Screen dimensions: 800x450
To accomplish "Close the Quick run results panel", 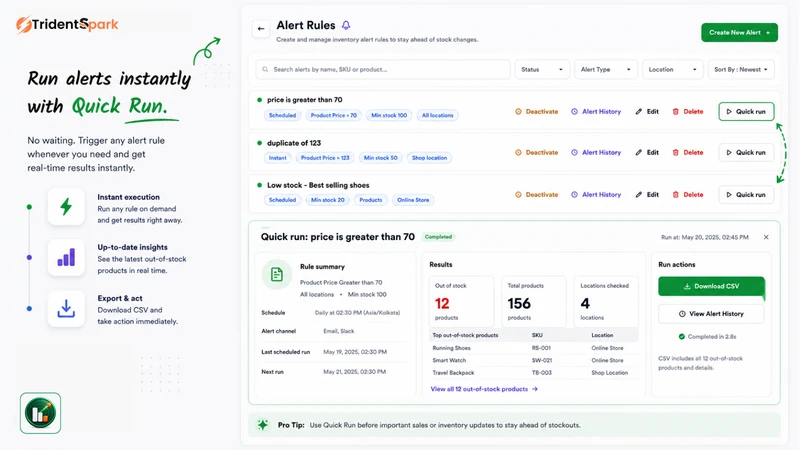I will (x=766, y=237).
